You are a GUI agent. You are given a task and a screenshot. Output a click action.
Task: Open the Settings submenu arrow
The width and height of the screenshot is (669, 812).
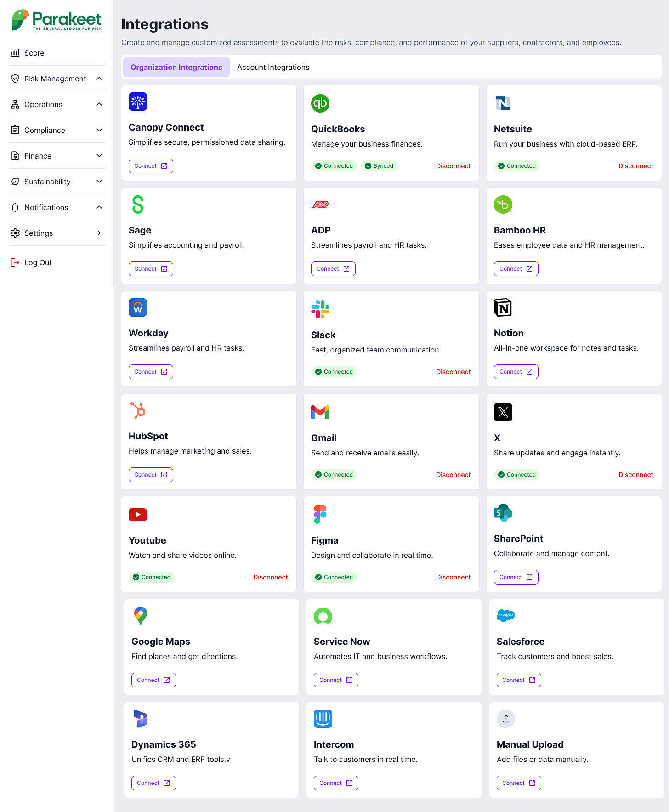(x=99, y=233)
